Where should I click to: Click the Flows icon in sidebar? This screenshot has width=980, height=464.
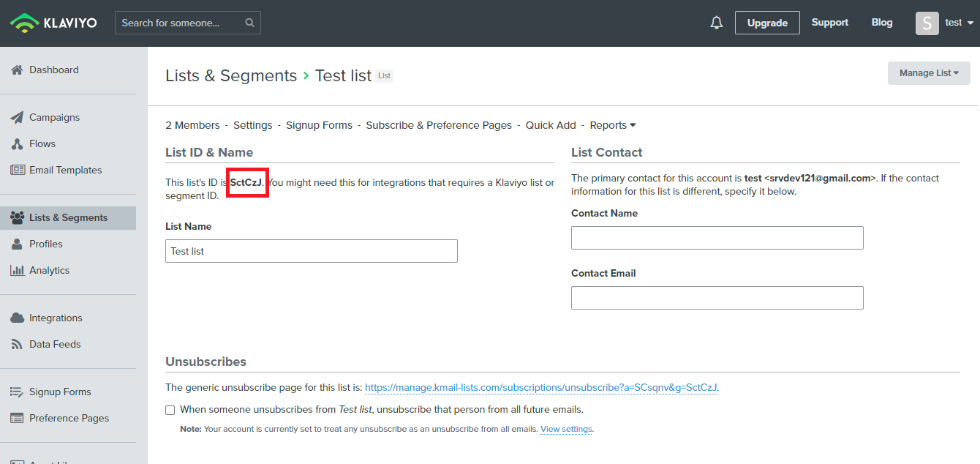(x=17, y=144)
